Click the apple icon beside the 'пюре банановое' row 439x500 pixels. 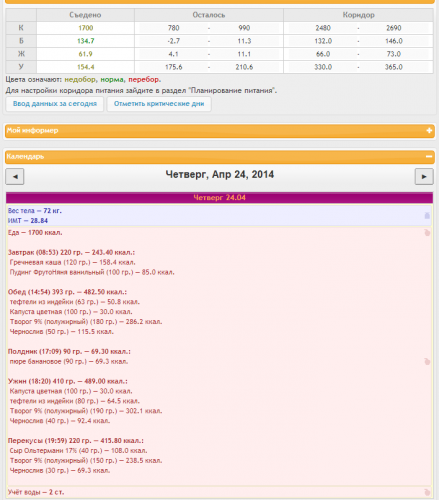(427, 361)
